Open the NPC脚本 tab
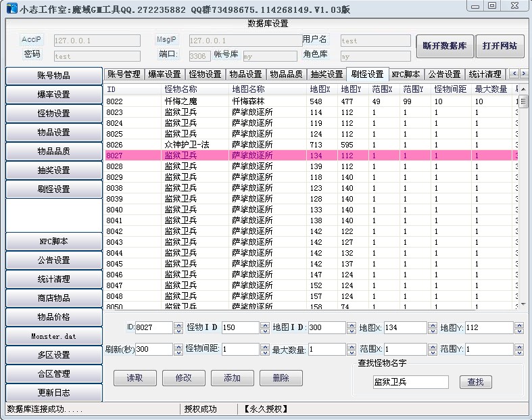 click(406, 74)
